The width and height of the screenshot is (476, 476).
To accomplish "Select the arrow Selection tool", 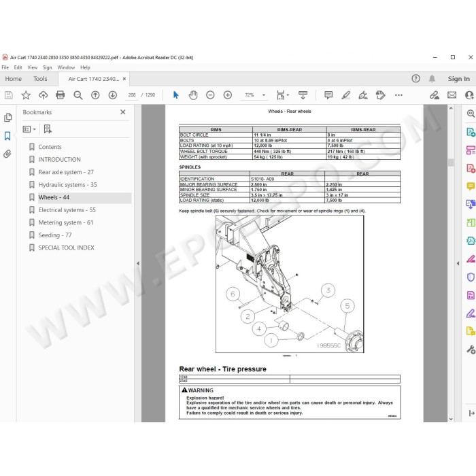I will tap(175, 95).
